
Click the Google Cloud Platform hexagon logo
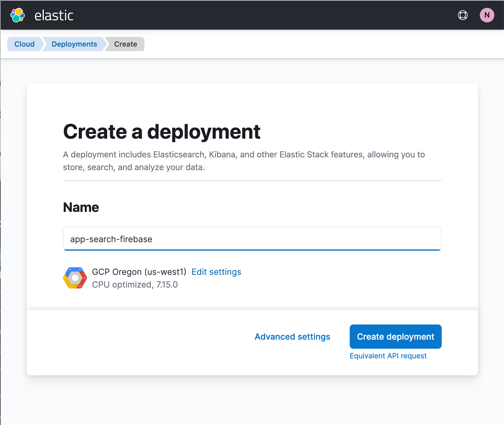pyautogui.click(x=75, y=278)
